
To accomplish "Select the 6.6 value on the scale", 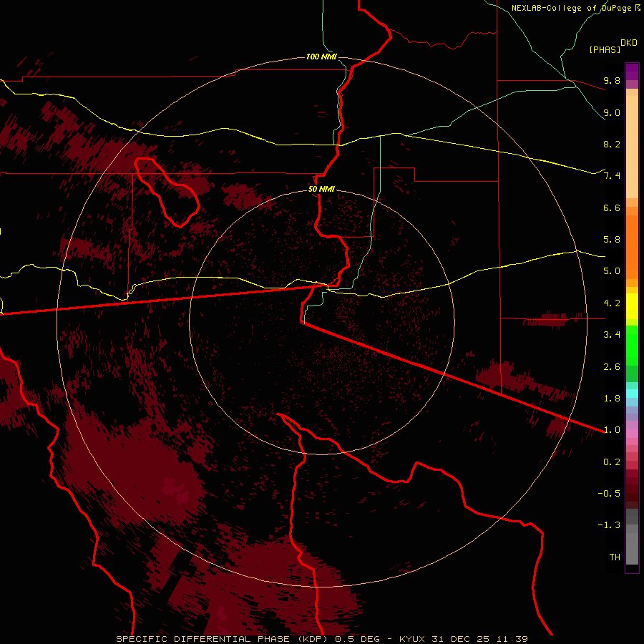I will [x=612, y=208].
